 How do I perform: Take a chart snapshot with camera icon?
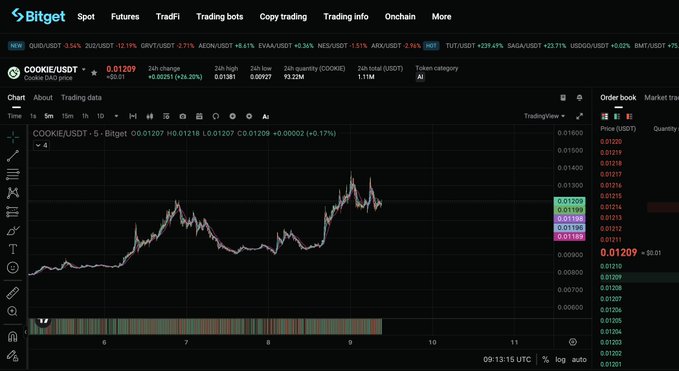click(x=183, y=116)
